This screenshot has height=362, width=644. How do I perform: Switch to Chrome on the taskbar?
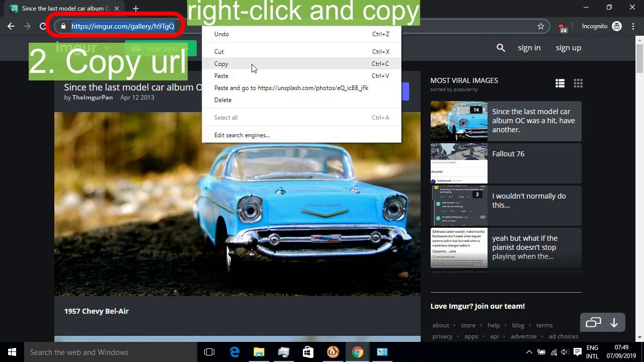coord(357,352)
